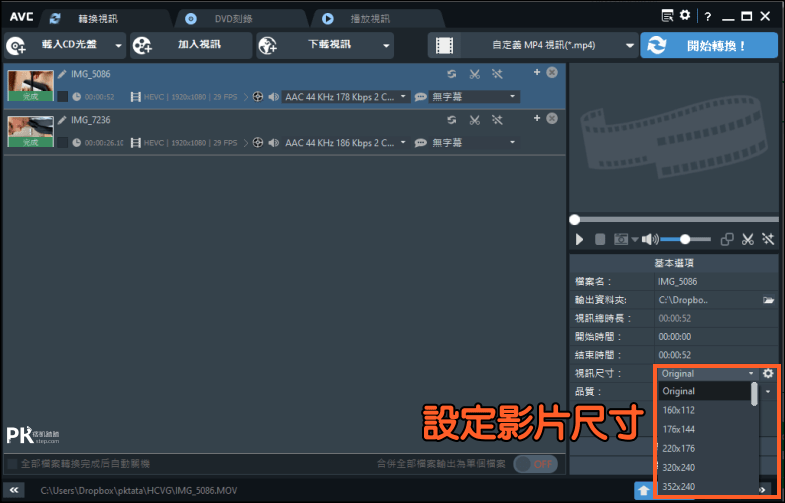785x503 pixels.
Task: Remove IMG_7236 from the list
Action: coord(552,119)
